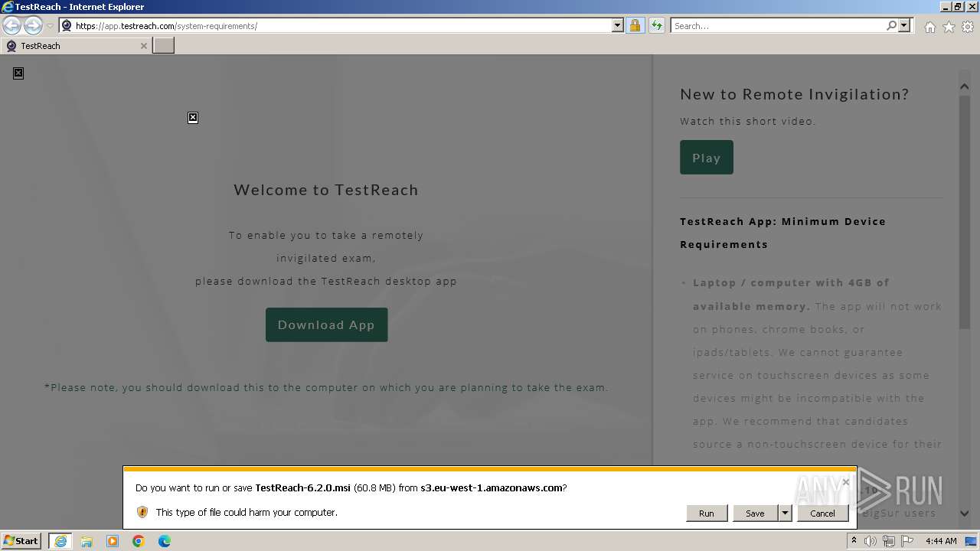Open the Tools gear icon
Image resolution: width=980 pixels, height=551 pixels.
(x=968, y=27)
